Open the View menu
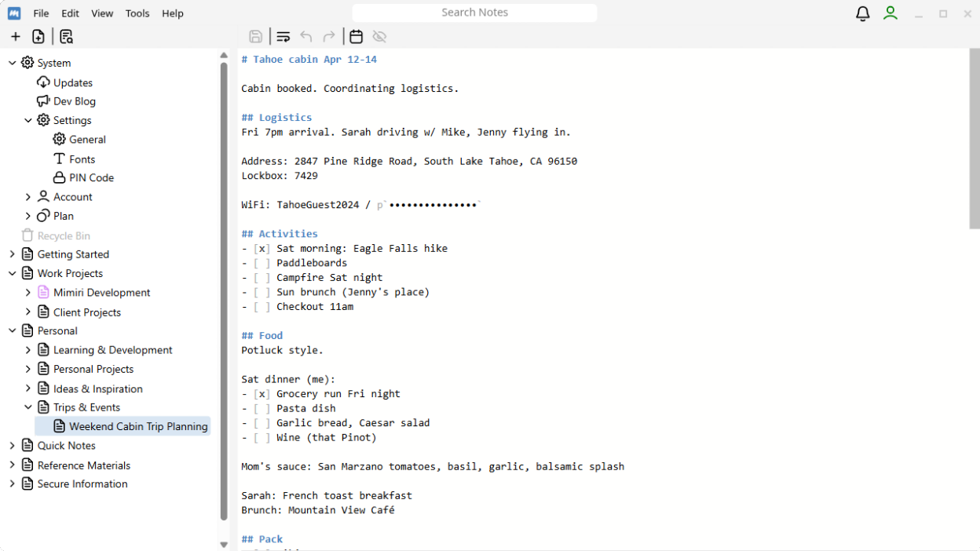This screenshot has width=980, height=551. (102, 13)
